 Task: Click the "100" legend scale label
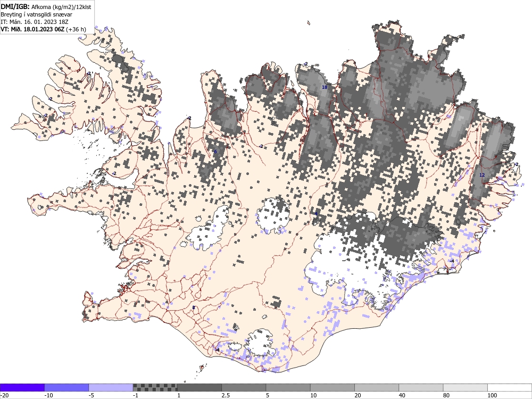[492, 395]
